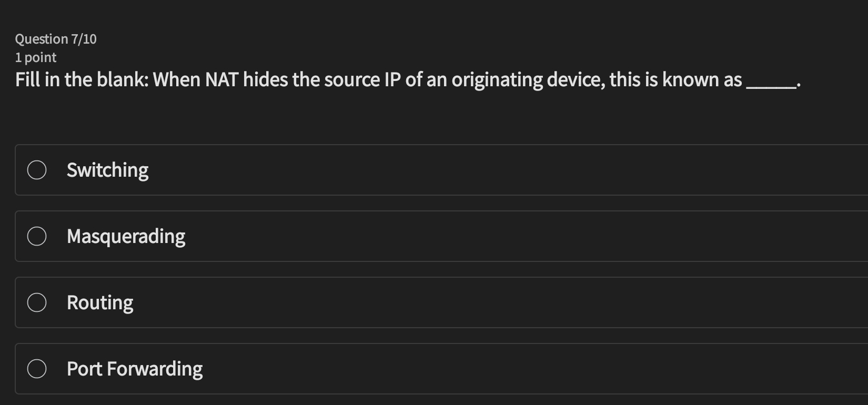Click the Masquerading answer label text
This screenshot has width=868, height=405.
point(126,236)
